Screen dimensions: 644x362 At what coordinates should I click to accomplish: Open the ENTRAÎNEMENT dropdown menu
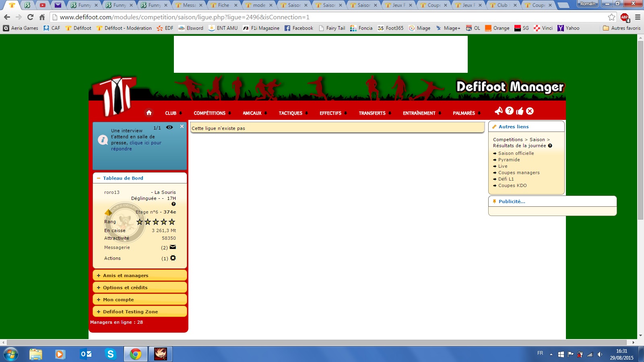(x=422, y=113)
